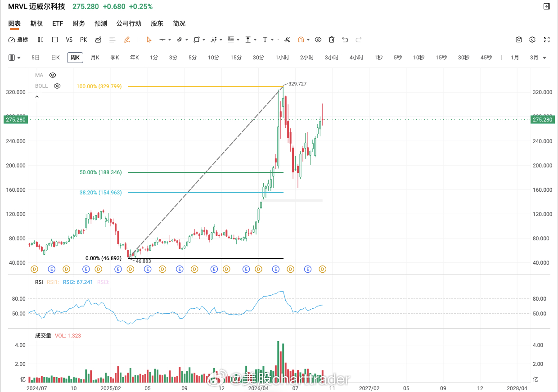Expand more timeframes arrow after 3月
558x392 pixels.
(544, 58)
